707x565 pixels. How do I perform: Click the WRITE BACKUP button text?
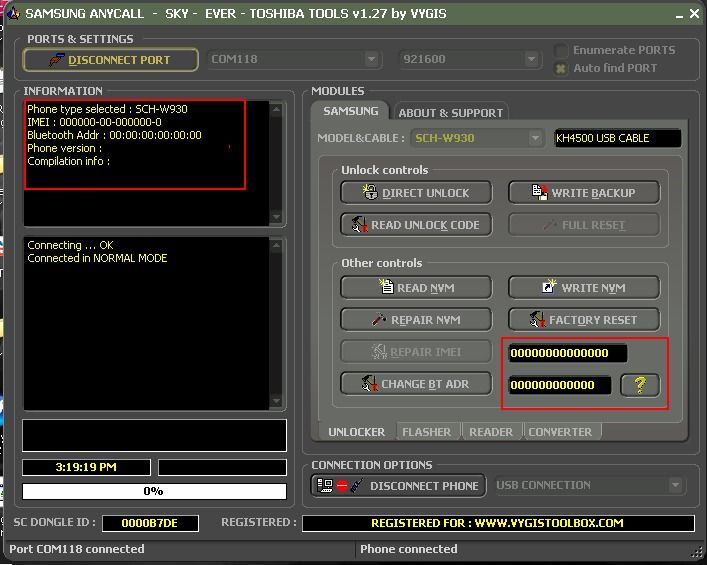593,193
